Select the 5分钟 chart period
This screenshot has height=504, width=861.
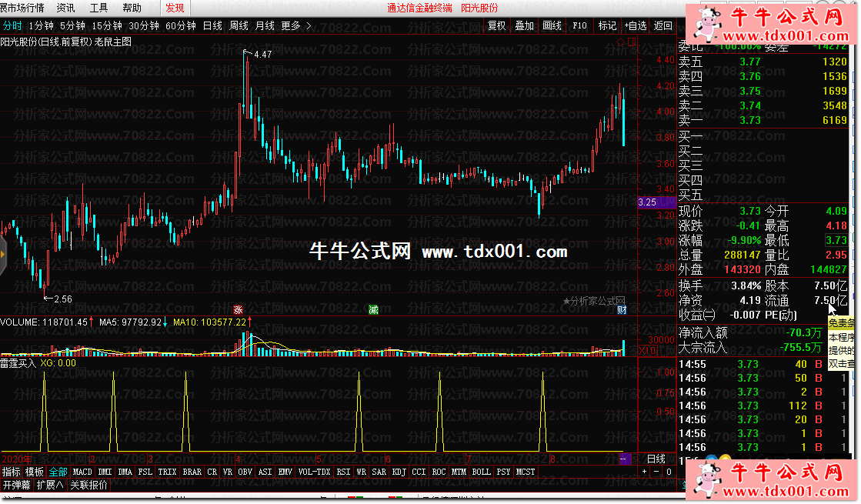(72, 26)
